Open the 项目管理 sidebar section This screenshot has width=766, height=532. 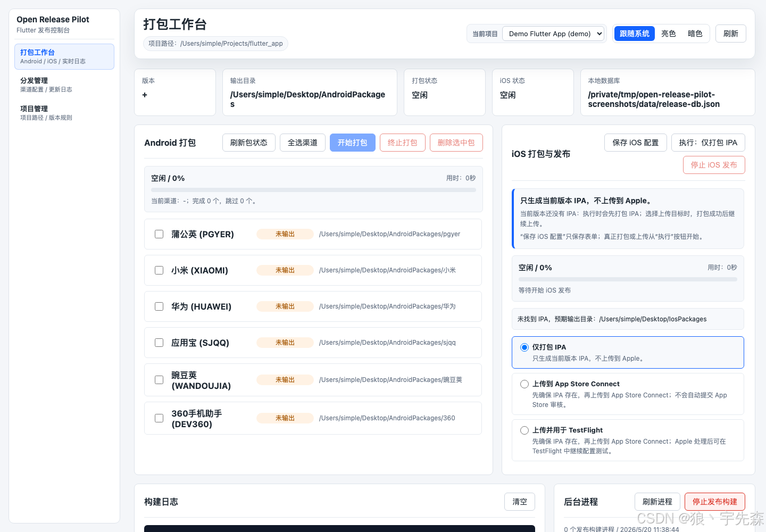64,113
